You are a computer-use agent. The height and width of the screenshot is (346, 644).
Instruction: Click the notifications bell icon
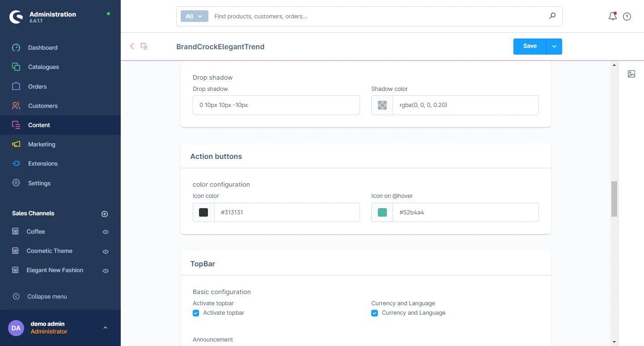(612, 17)
